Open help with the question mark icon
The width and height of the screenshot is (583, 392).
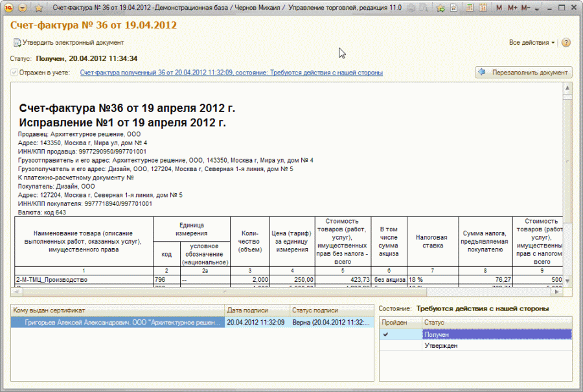tap(566, 42)
